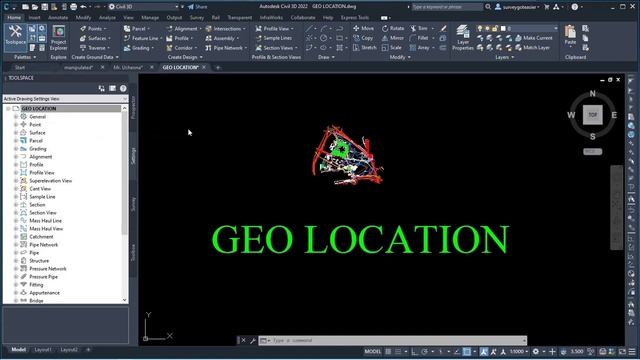Click the Move tool
This screenshot has width=640, height=360.
coord(363,28)
